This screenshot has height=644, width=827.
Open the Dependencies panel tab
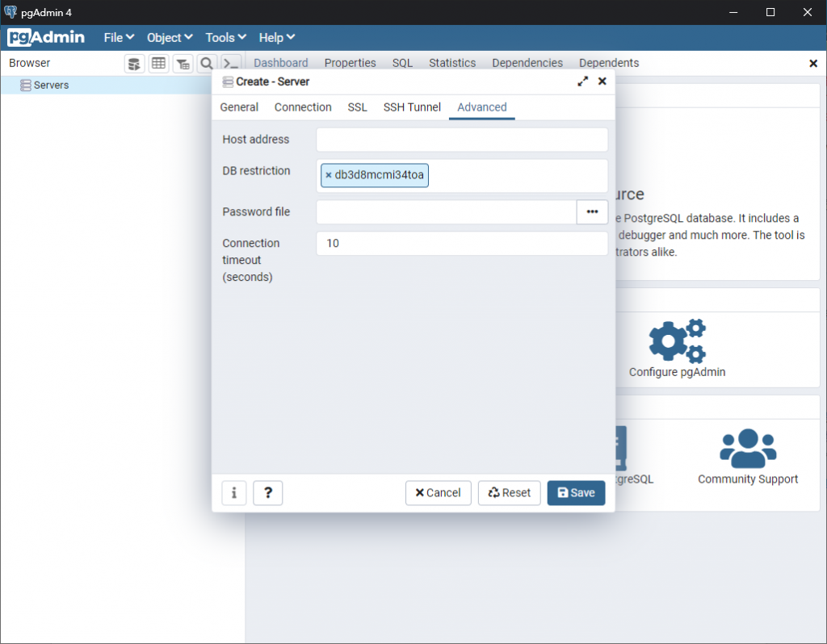[x=527, y=63]
